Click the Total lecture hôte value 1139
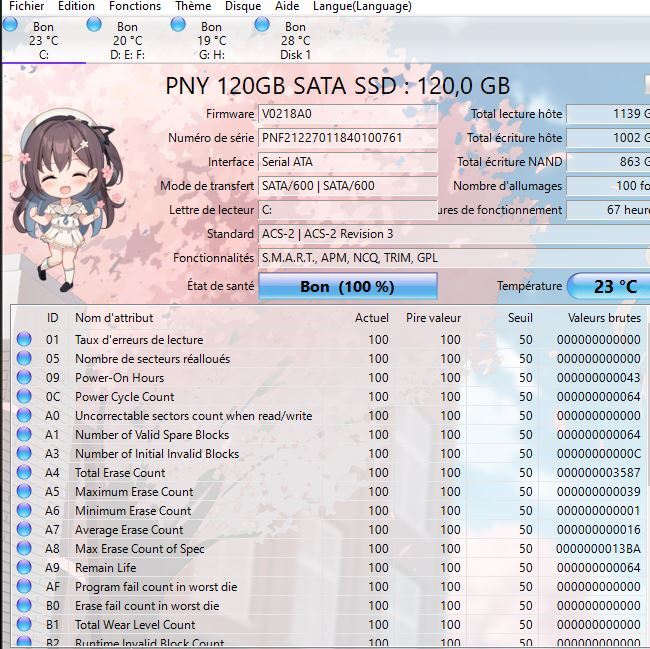 [608, 114]
